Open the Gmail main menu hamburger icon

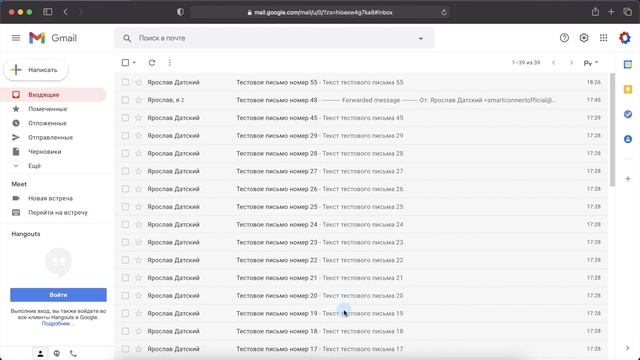16,38
